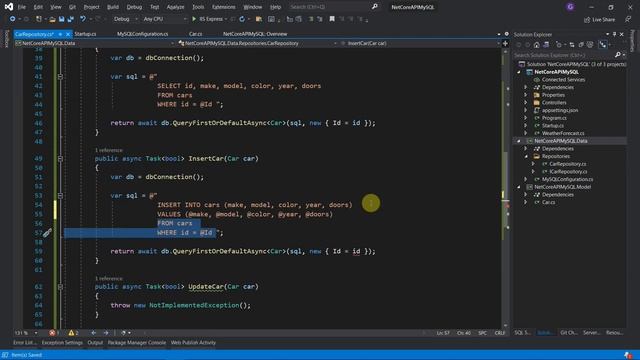
Task: Open the Error List panel tab
Action: tap(24, 343)
